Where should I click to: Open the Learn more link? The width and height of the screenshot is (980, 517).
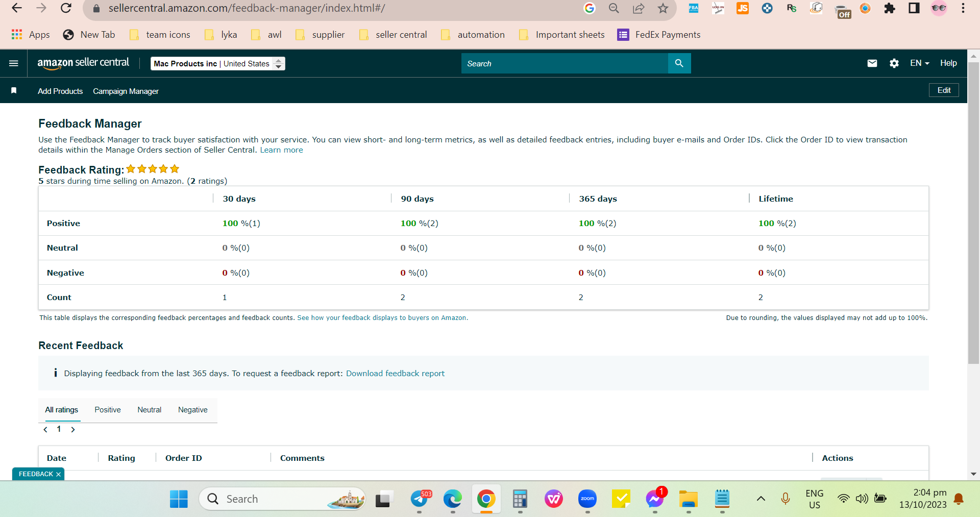281,150
